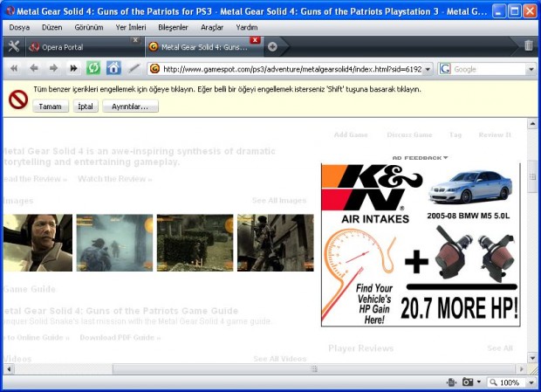The height and width of the screenshot is (392, 541).
Task: Open the address bar history dropdown
Action: click(x=428, y=69)
